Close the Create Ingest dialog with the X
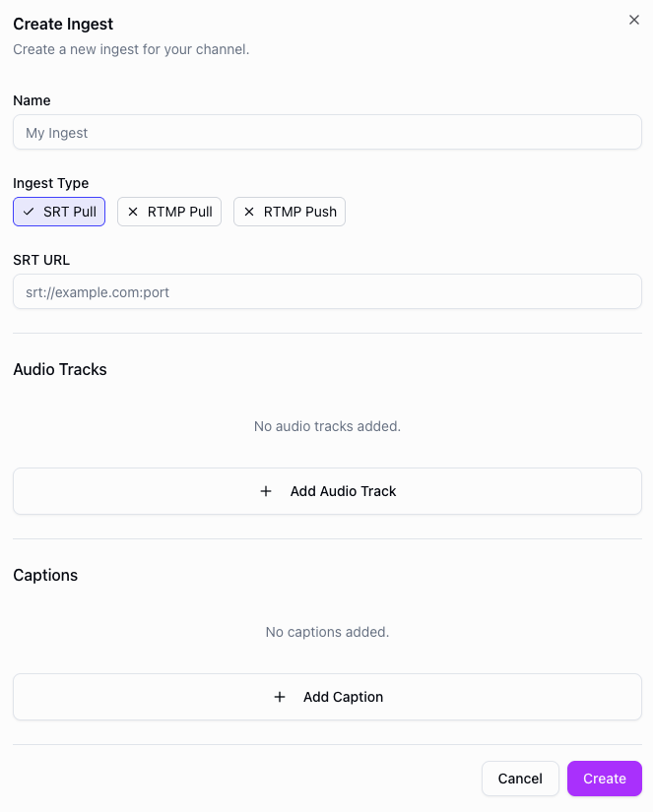The width and height of the screenshot is (653, 812). (634, 20)
